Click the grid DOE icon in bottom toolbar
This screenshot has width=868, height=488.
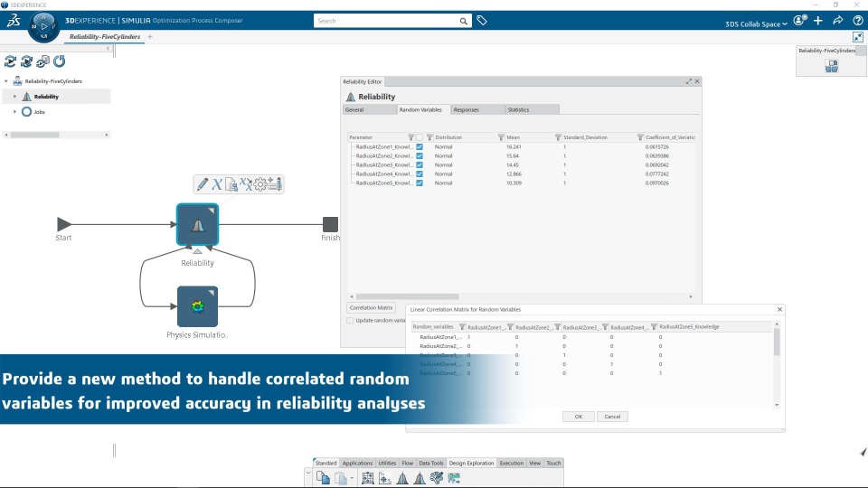point(368,478)
